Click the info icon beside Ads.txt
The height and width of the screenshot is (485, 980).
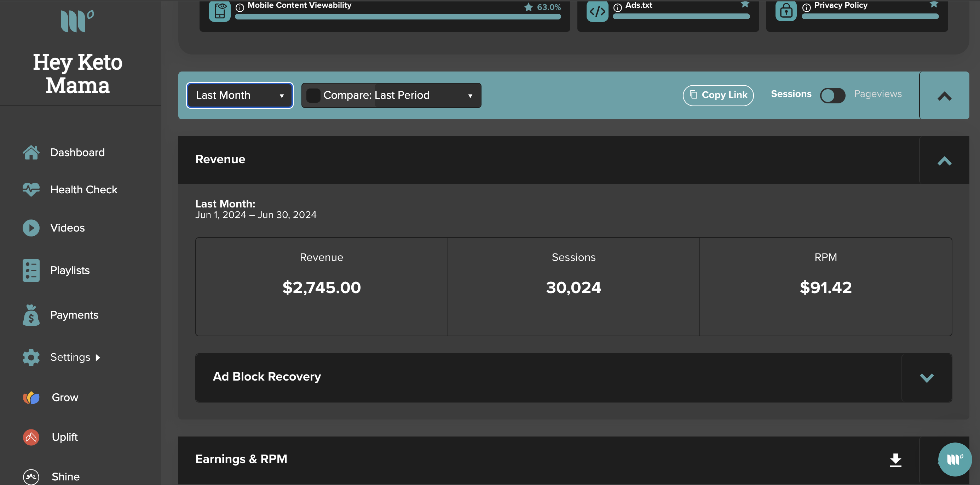pyautogui.click(x=617, y=7)
